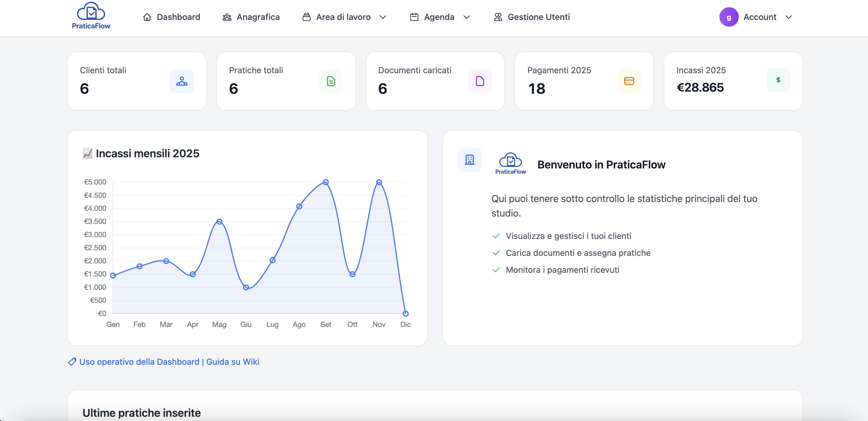
Task: Click the checkmark beside Visualizza e gestisci
Action: click(496, 236)
